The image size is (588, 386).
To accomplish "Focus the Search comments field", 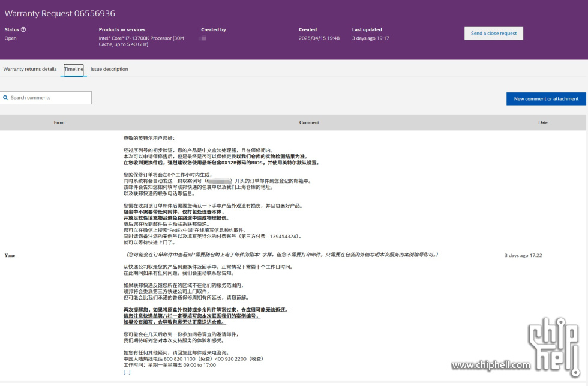I will tap(46, 98).
